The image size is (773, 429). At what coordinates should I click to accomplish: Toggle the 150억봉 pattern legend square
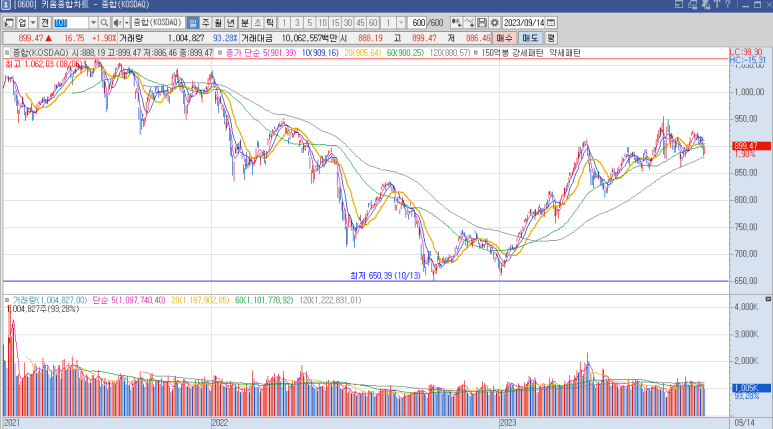pyautogui.click(x=476, y=53)
